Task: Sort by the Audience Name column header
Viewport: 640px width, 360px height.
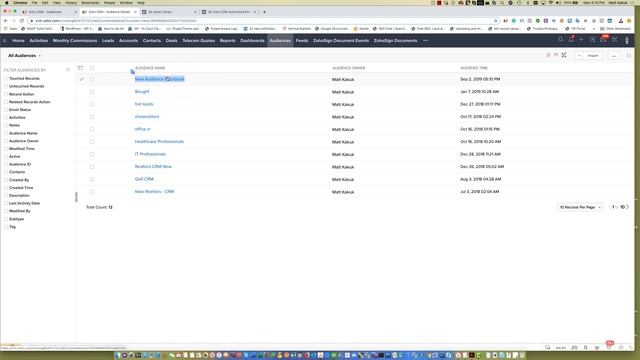Action: click(150, 68)
